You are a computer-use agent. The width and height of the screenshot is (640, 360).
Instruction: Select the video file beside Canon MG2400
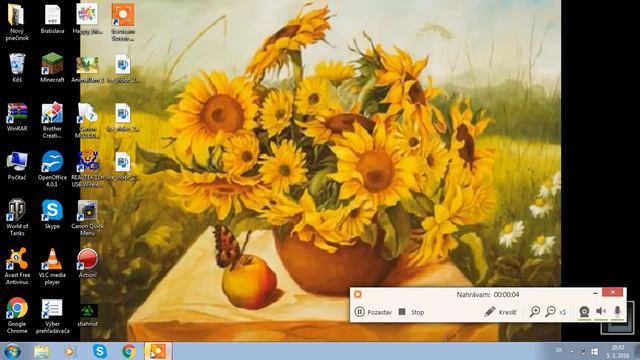click(123, 116)
